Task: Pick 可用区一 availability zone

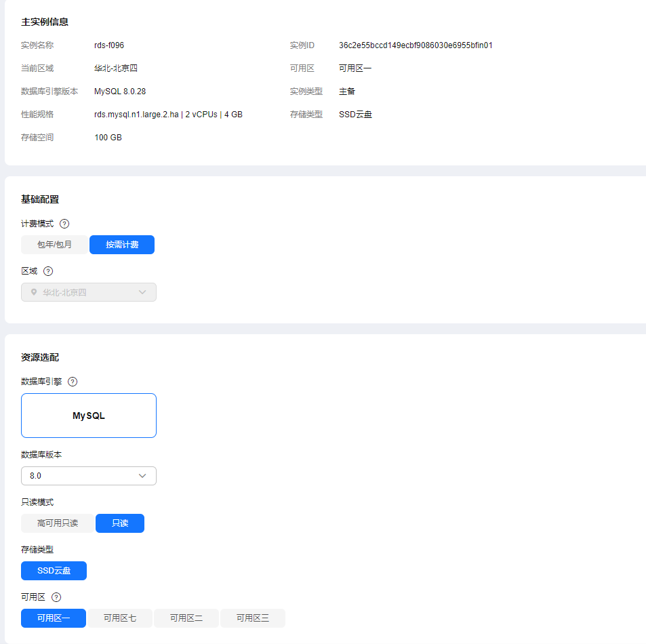Action: pyautogui.click(x=54, y=618)
